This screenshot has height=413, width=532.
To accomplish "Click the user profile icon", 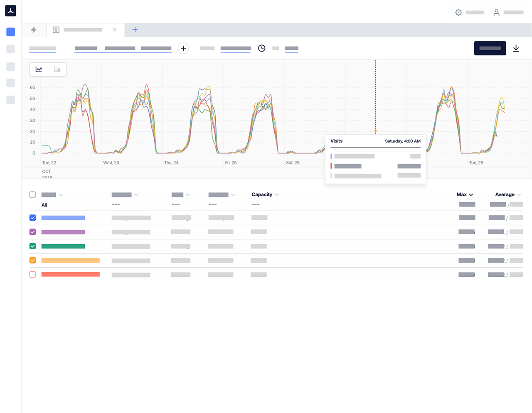I will (x=496, y=12).
